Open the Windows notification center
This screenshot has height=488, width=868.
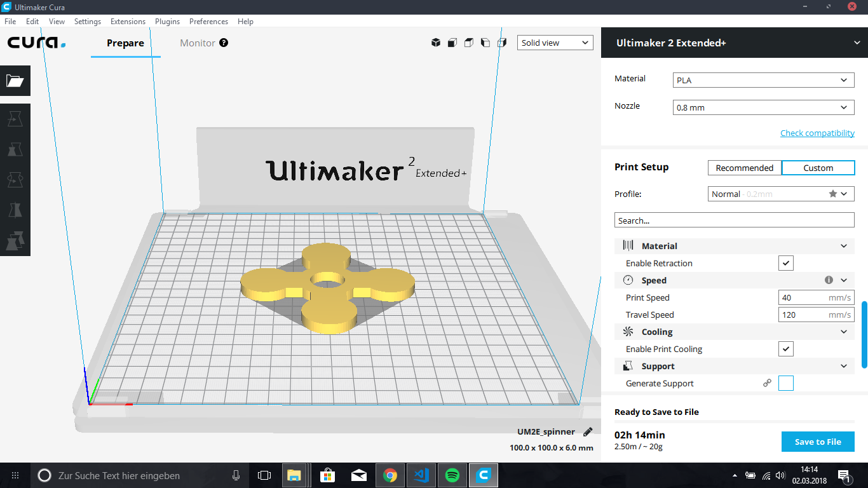tap(844, 475)
